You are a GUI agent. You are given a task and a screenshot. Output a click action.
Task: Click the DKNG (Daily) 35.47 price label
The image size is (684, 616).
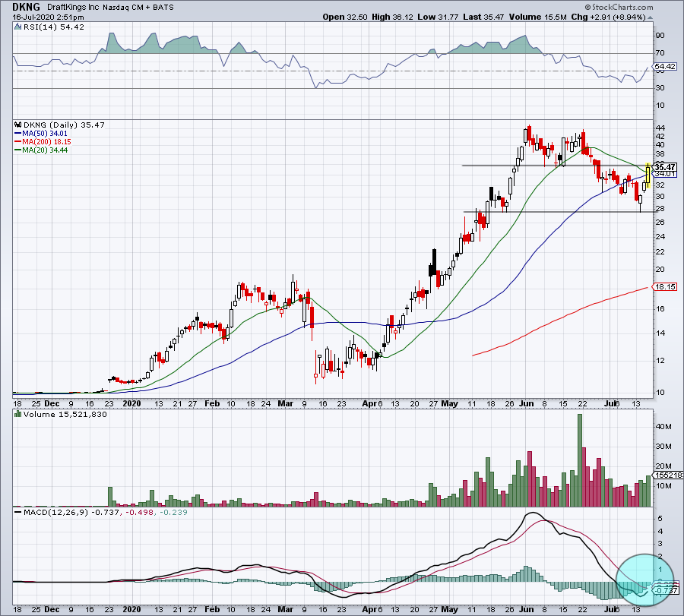tap(64, 125)
